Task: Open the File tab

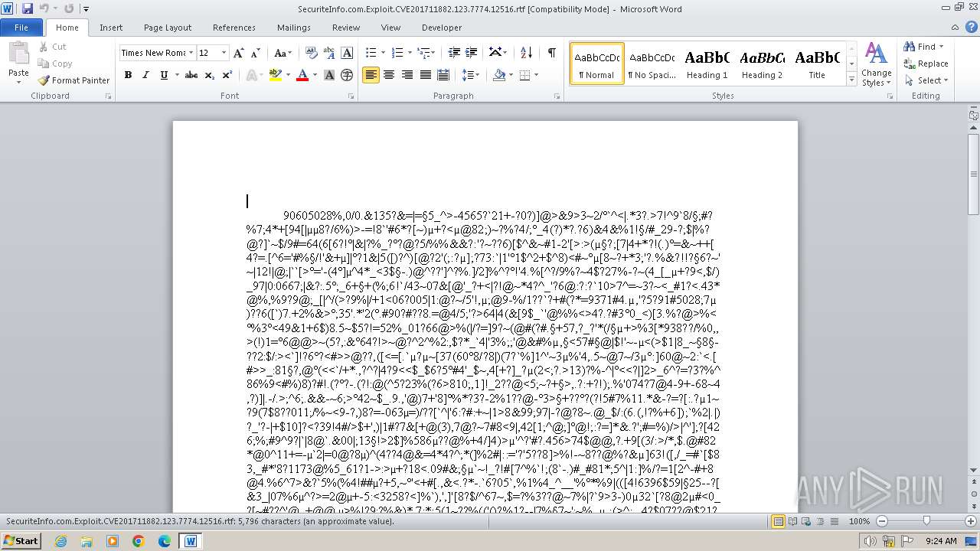Action: tap(21, 28)
